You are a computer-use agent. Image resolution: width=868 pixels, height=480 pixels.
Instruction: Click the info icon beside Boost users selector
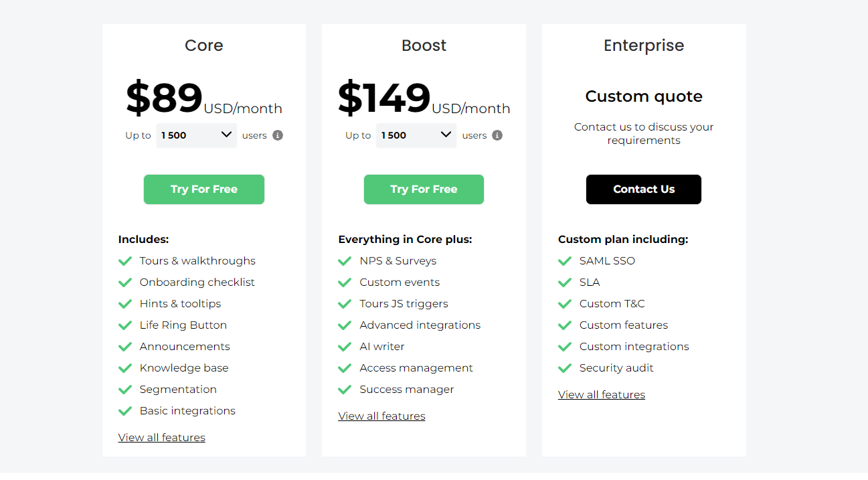499,135
